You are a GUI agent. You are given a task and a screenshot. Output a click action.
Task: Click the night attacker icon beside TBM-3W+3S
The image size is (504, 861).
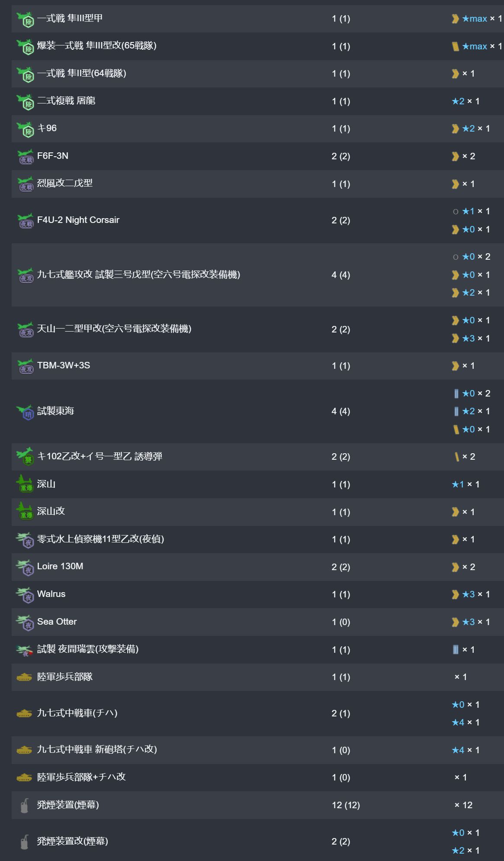[x=25, y=366]
